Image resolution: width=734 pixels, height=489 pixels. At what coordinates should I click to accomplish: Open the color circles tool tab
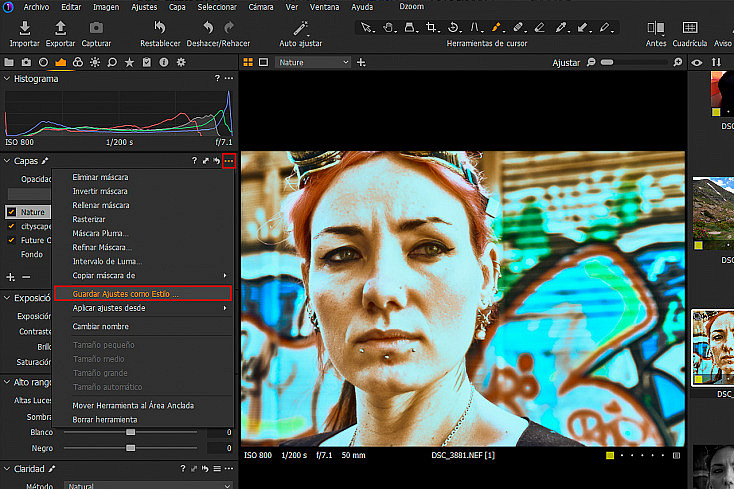point(78,62)
